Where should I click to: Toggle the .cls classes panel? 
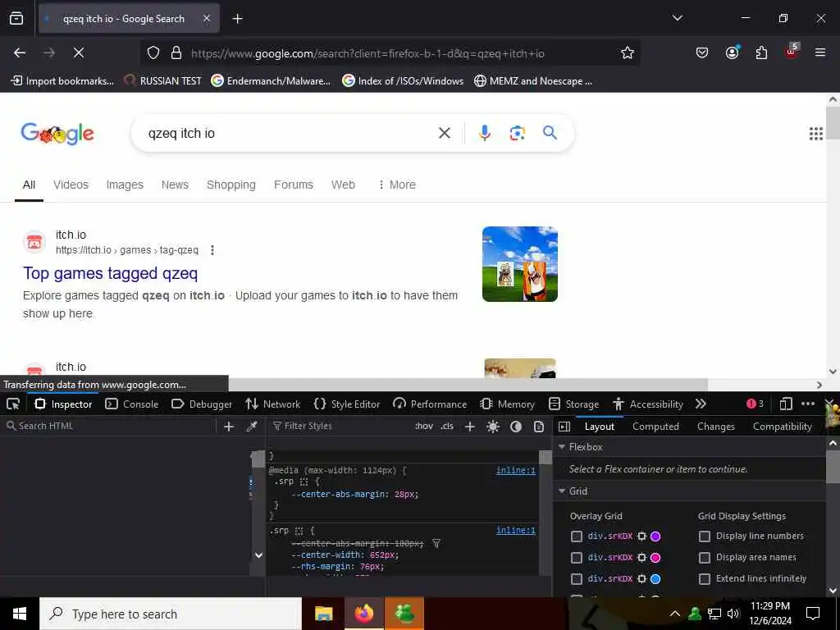pyautogui.click(x=447, y=427)
